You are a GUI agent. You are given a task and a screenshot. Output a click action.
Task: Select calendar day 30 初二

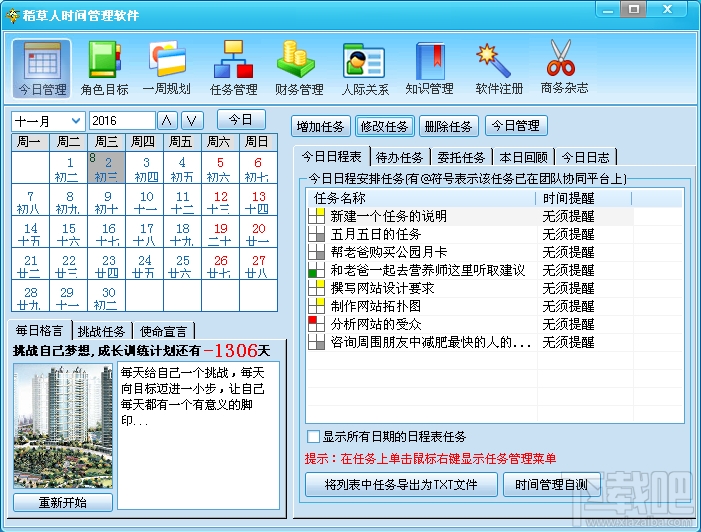tap(106, 298)
